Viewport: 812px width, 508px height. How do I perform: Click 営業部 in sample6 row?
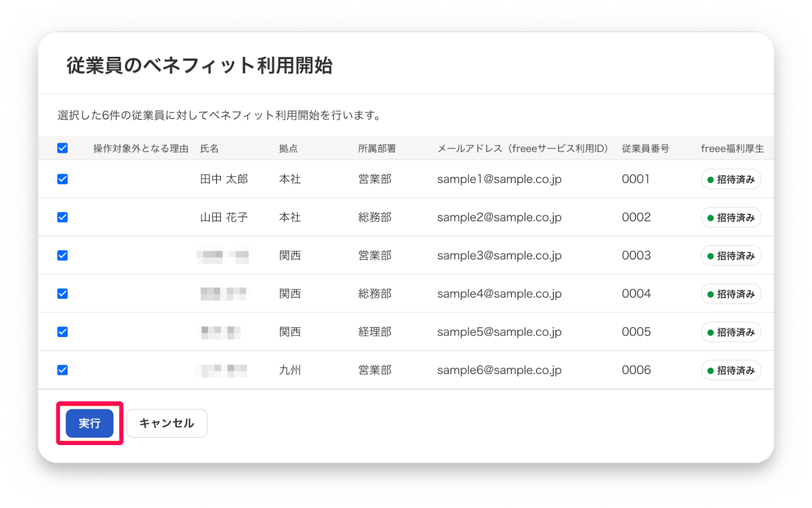(375, 370)
